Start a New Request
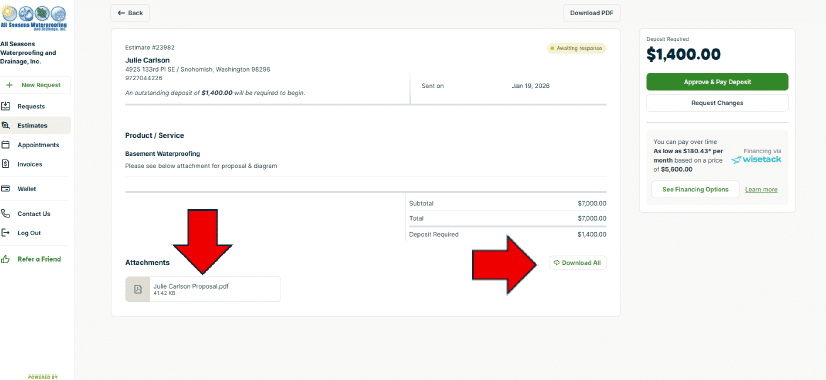The image size is (826, 380). click(x=35, y=85)
